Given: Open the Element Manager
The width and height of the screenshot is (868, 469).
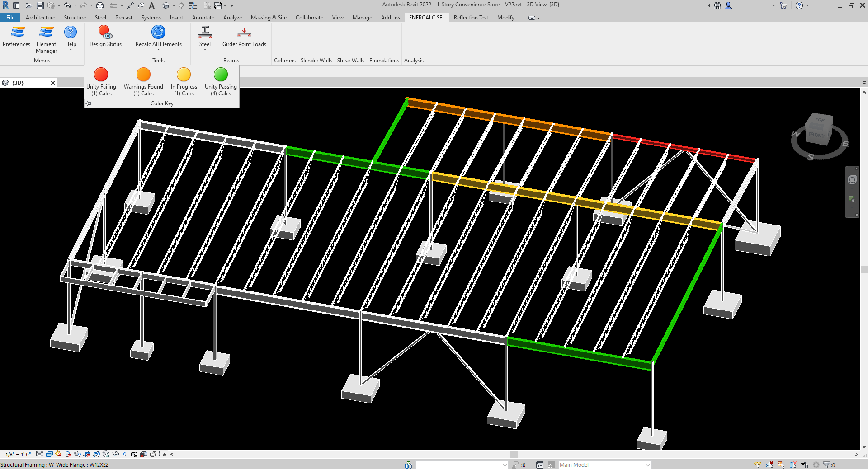Looking at the screenshot, I should coord(46,40).
